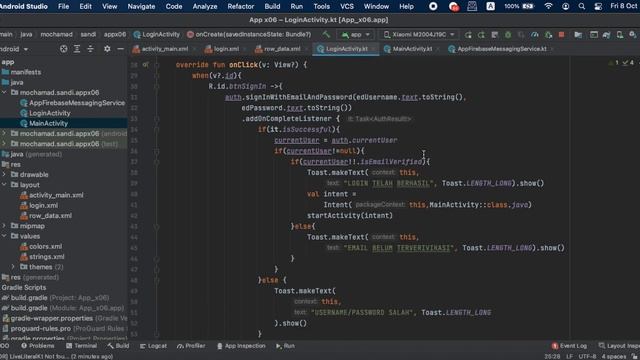Click the LoginActivity breadcrumb in navigation bar
Viewport: 640px width, 360px height.
point(157,35)
